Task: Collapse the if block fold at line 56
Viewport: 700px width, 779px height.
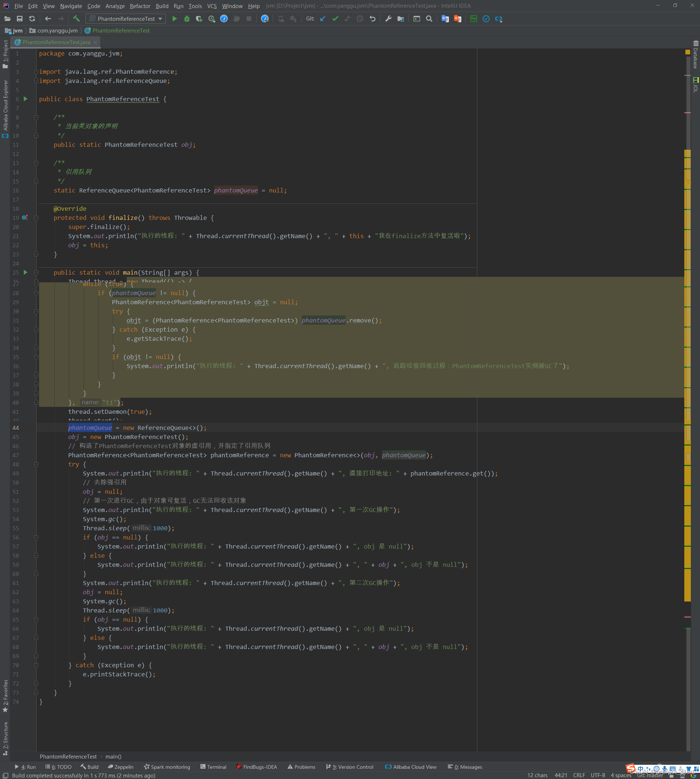Action: tap(36, 538)
